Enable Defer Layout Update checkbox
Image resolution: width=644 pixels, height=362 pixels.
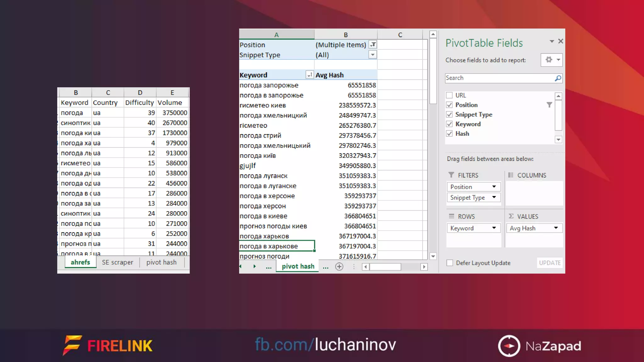point(450,263)
